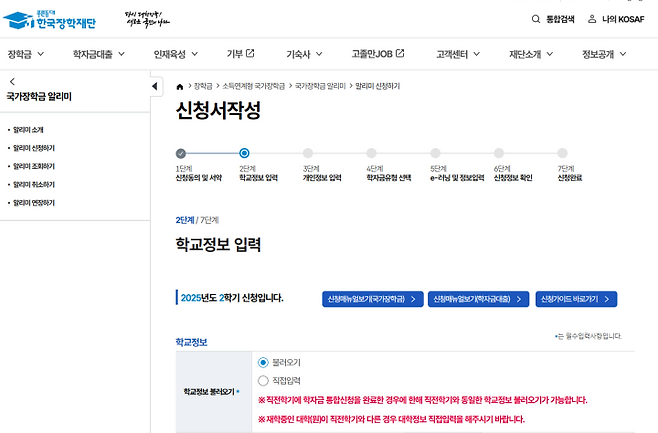Expand the 고객센터 dropdown menu
658x433 pixels.
pyautogui.click(x=458, y=54)
